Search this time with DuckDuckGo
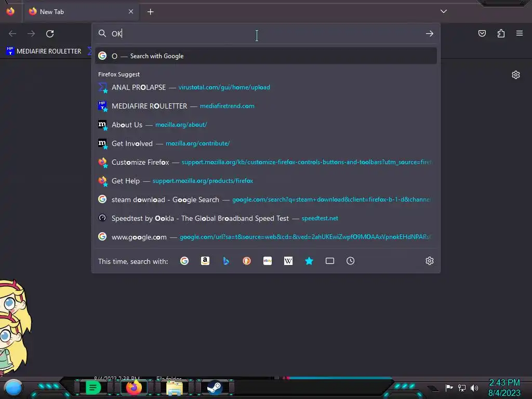This screenshot has width=532, height=399. (x=247, y=261)
